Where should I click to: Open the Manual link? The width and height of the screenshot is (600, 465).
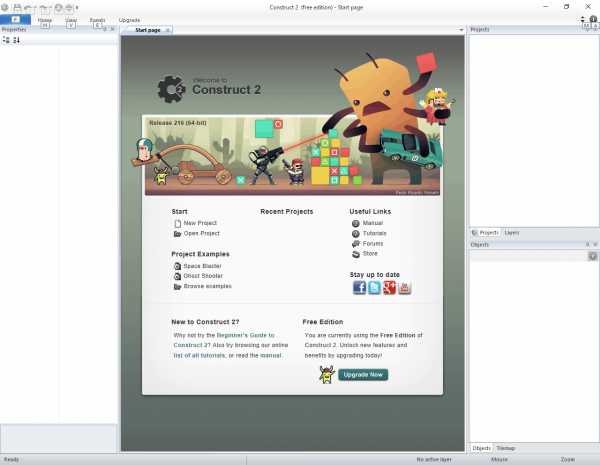coord(373,223)
